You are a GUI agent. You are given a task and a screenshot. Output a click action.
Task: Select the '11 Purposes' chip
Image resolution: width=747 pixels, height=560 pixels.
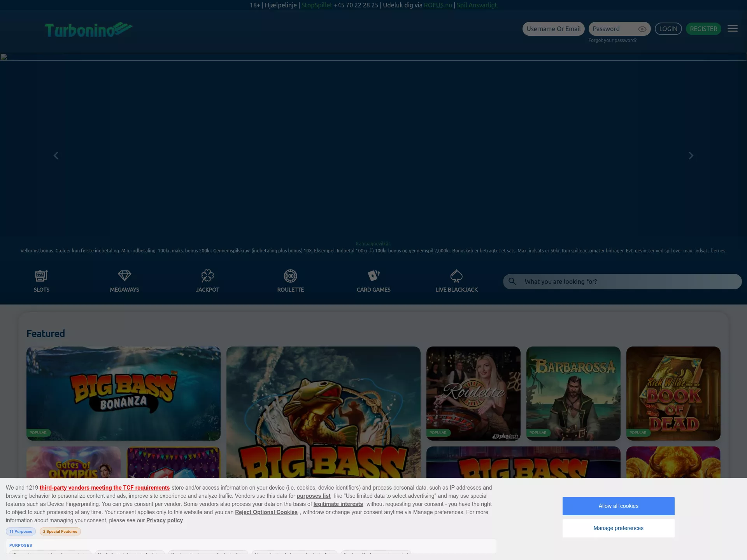click(21, 531)
